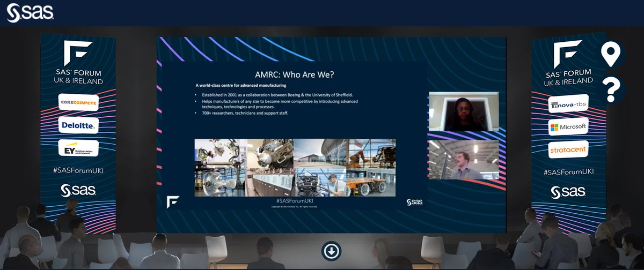Open the stratacent sponsor logo
This screenshot has height=270, width=644.
coord(568,149)
